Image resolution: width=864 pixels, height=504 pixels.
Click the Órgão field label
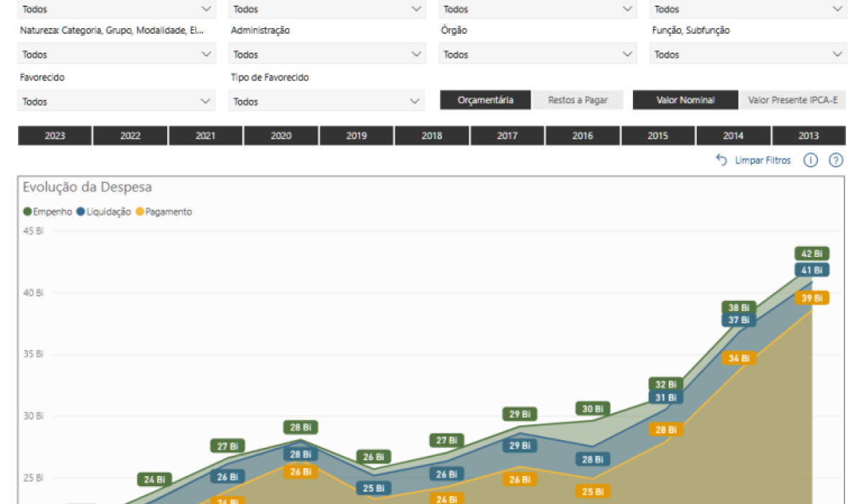[x=454, y=30]
